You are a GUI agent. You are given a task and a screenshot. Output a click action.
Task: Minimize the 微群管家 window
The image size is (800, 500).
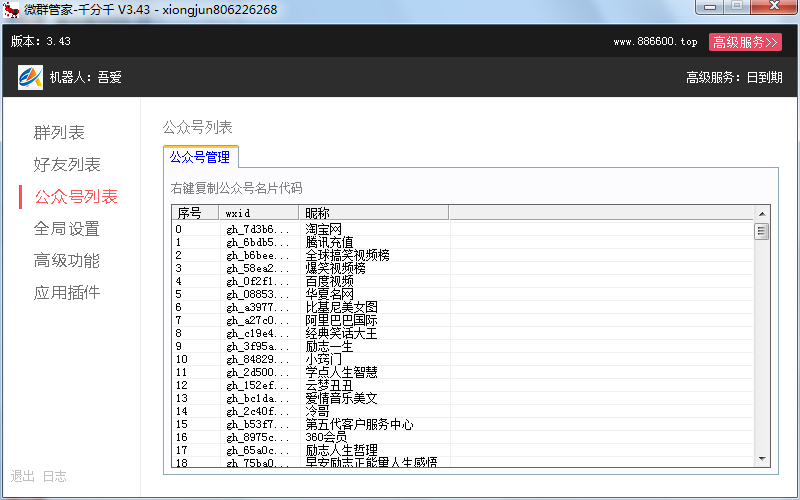click(709, 7)
